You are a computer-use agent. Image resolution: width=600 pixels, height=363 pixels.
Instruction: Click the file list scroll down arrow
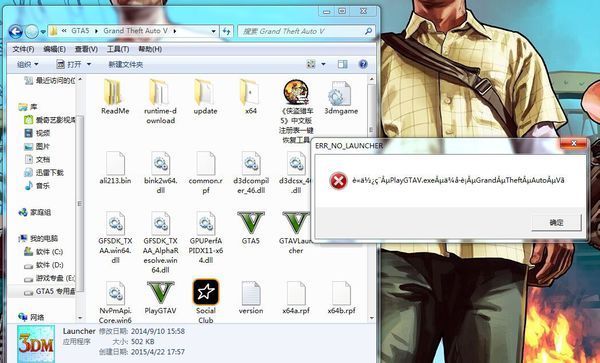coord(371,318)
